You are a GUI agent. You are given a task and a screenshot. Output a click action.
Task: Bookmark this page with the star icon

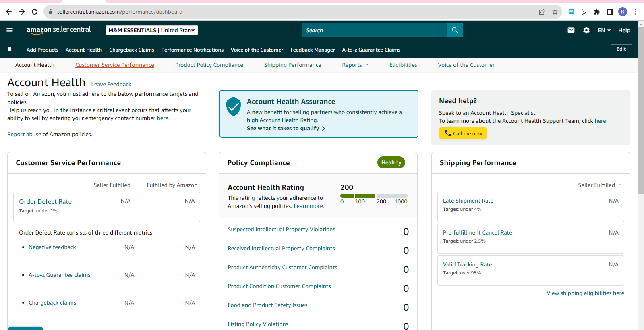click(x=555, y=12)
